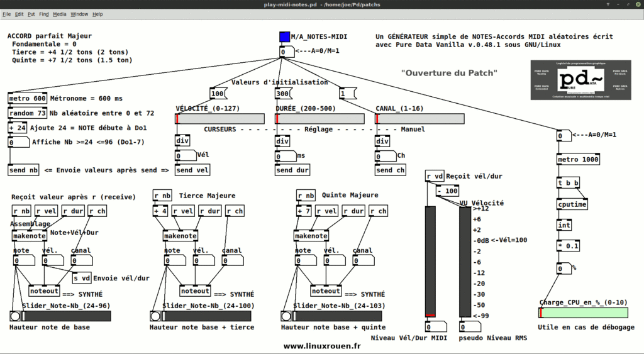Select the - 100 object box
644x354 pixels.
pyautogui.click(x=447, y=191)
